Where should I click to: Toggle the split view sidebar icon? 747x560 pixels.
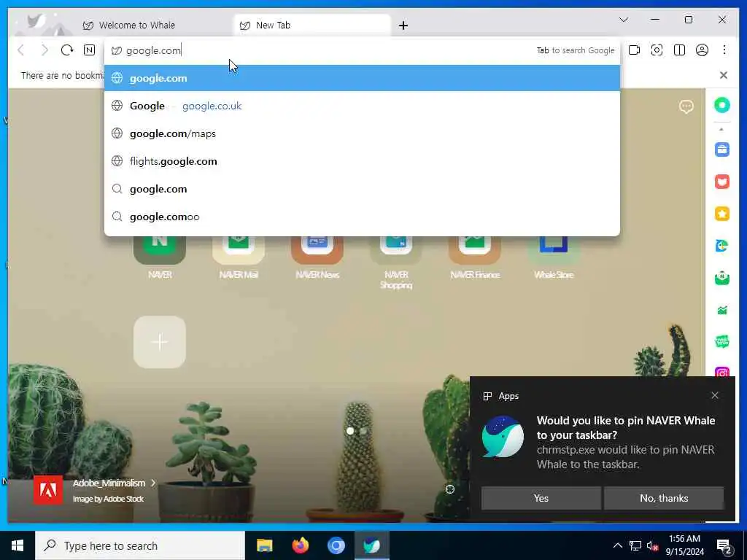679,50
